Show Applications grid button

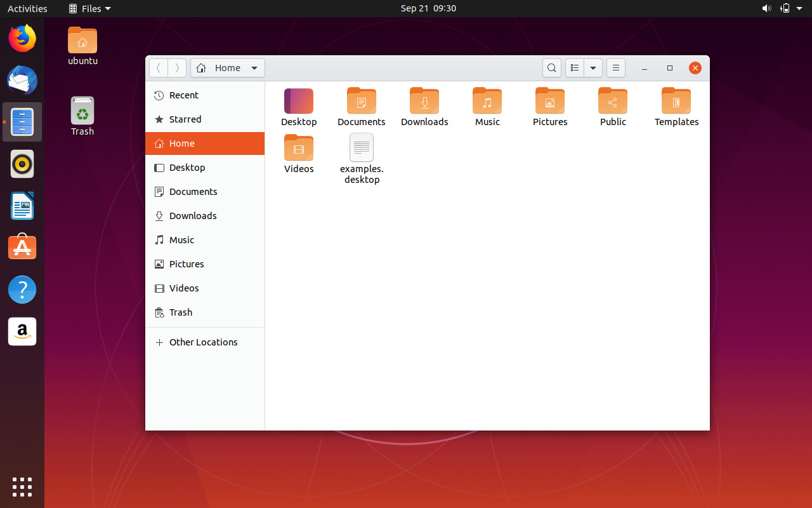[x=22, y=487]
